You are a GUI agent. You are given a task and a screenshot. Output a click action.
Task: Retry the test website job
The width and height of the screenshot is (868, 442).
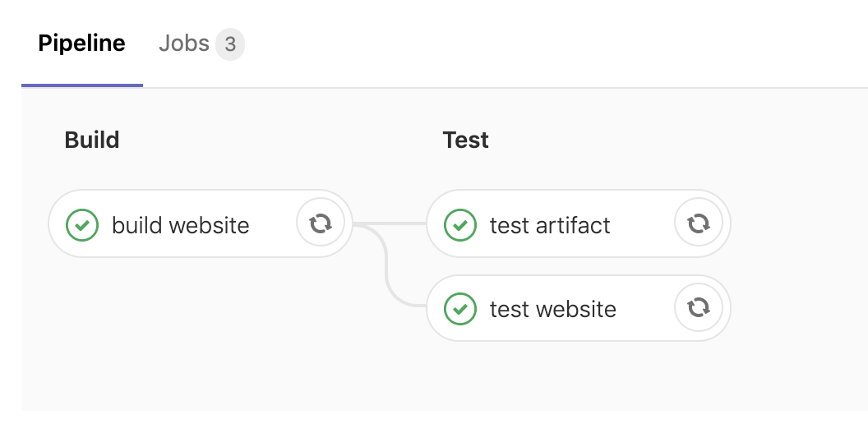pos(699,307)
